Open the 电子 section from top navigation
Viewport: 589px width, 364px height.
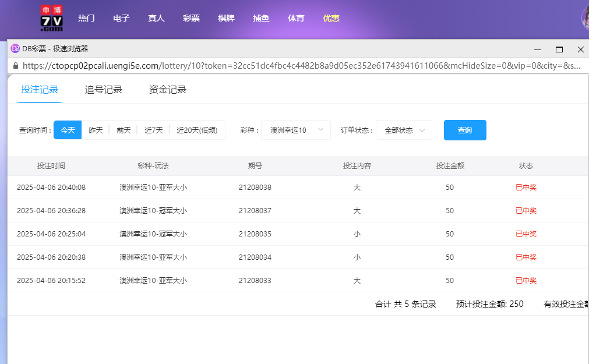[121, 18]
